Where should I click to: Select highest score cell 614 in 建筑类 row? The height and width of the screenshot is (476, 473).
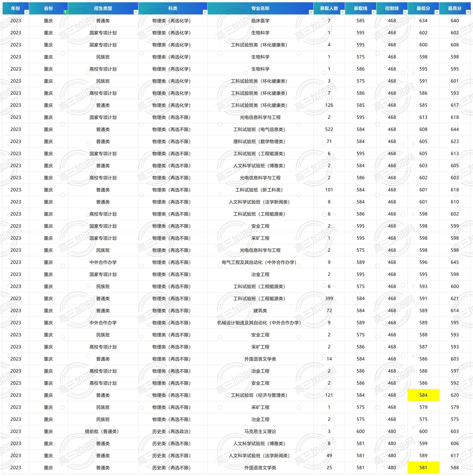click(x=455, y=311)
